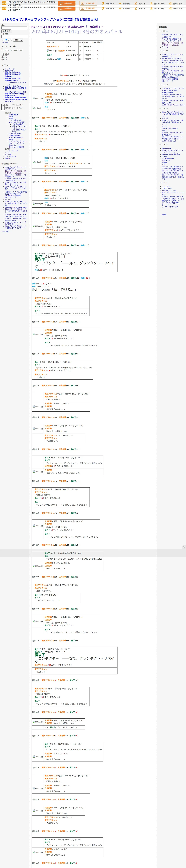Open メインキャラって何よ/2022年 history link

[x=173, y=89]
